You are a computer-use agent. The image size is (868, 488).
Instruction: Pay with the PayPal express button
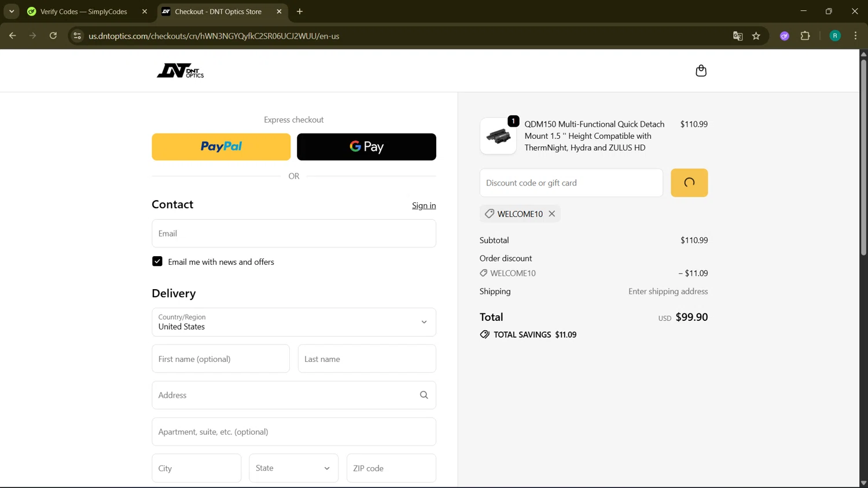(221, 147)
